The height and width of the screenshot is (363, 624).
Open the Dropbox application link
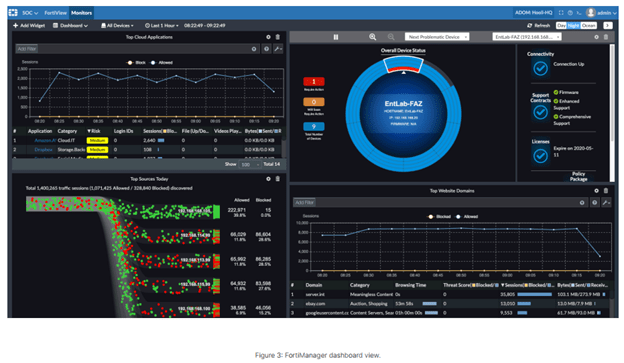tap(43, 150)
